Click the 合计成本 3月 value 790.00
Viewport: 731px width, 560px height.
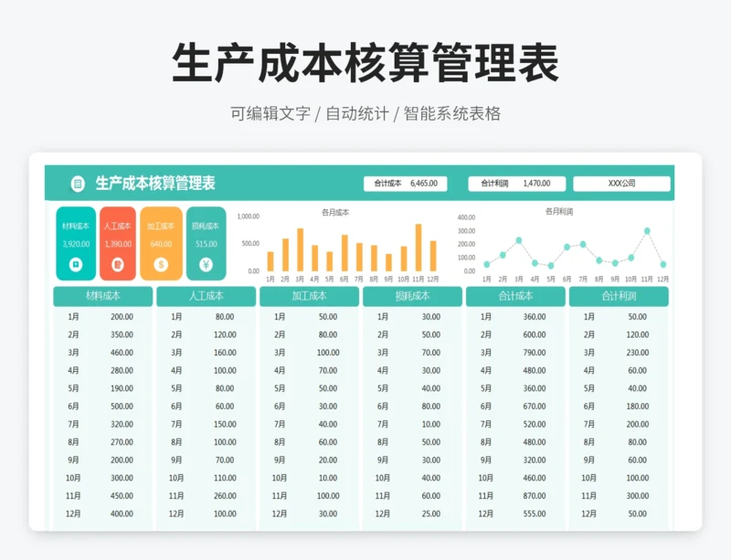point(535,353)
